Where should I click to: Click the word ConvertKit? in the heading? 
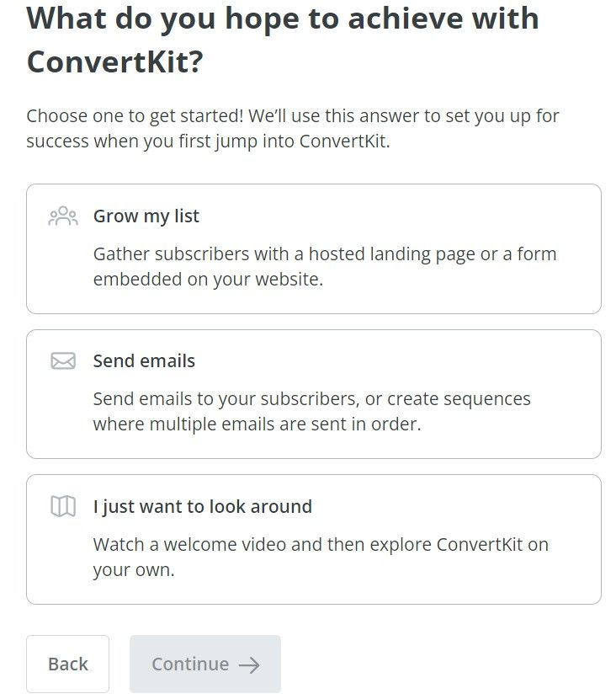tap(115, 62)
